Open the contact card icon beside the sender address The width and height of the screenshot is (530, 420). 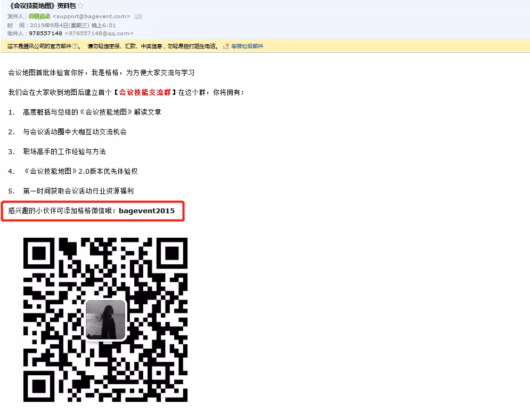(x=138, y=16)
